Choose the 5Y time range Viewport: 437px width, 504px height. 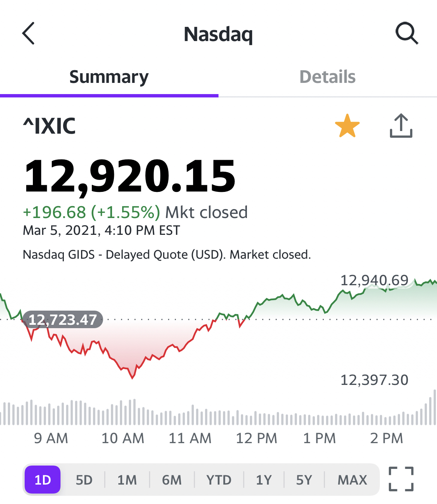pos(304,480)
